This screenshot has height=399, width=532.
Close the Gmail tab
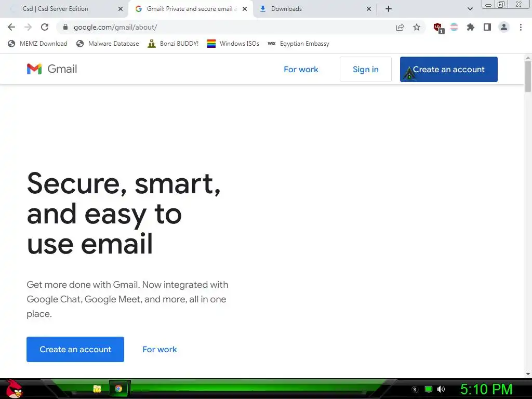[245, 9]
